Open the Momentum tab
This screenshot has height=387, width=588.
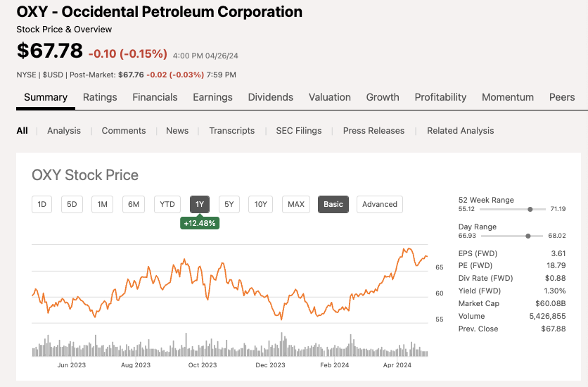(x=508, y=97)
